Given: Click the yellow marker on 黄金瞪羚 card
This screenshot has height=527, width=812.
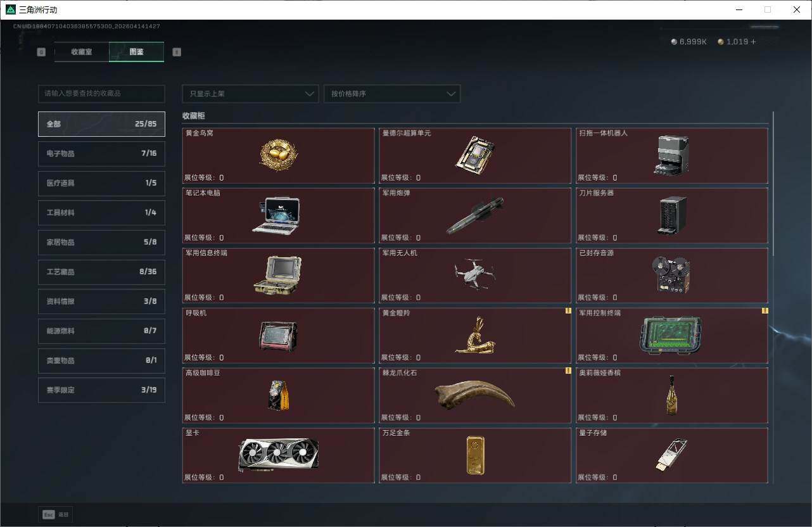Looking at the screenshot, I should coord(568,311).
